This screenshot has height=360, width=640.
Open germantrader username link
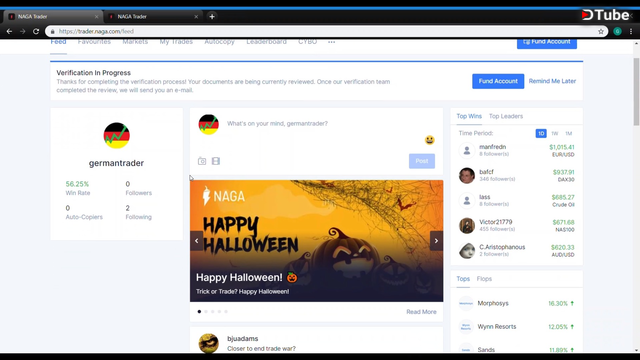pyautogui.click(x=116, y=163)
